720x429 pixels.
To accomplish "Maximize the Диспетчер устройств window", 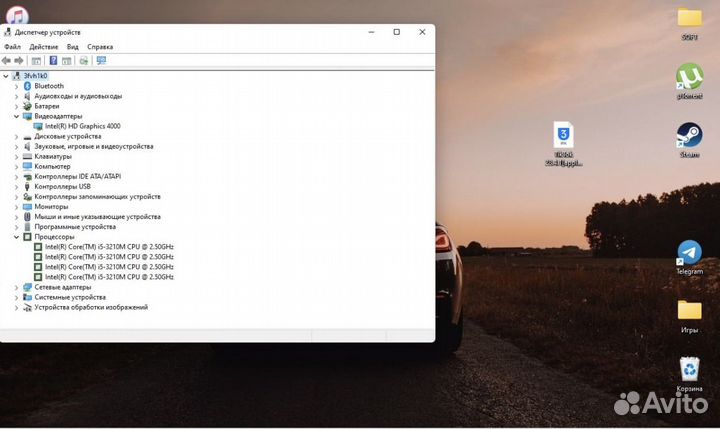I will click(397, 32).
